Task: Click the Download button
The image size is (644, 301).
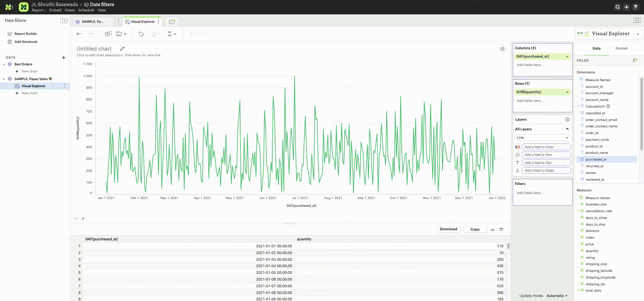Action: [448, 229]
